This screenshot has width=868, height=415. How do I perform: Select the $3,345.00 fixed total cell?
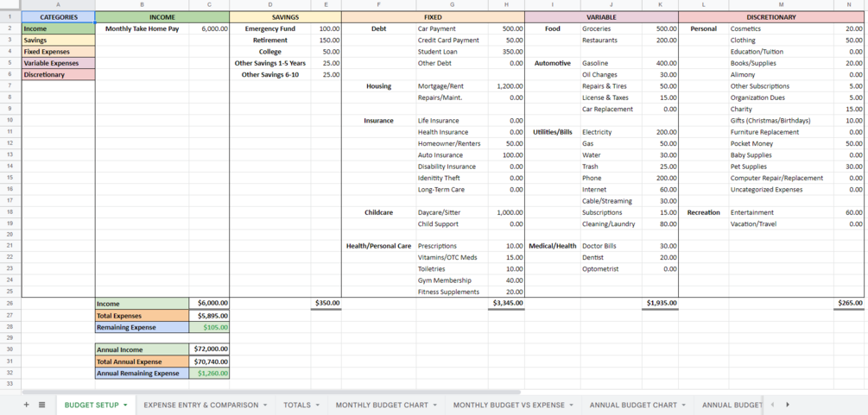tap(506, 303)
